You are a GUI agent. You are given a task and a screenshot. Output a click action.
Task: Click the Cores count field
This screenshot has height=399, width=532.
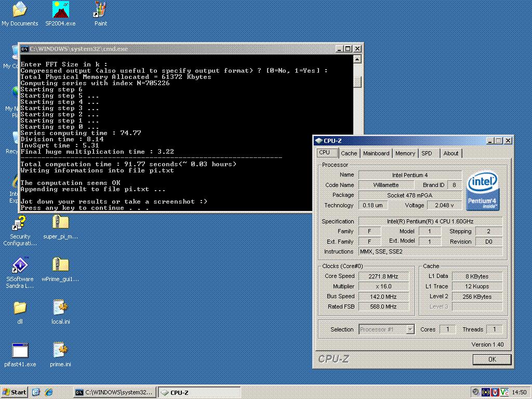[447, 329]
